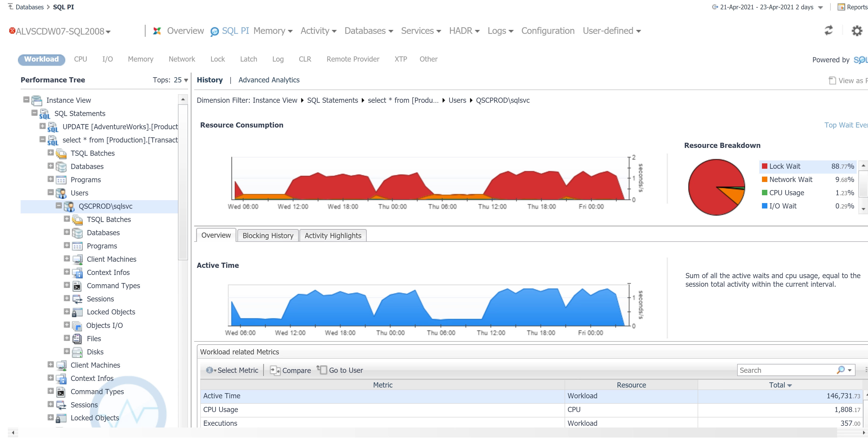Open Advanced Analytics view
The image size is (868, 440).
click(269, 80)
